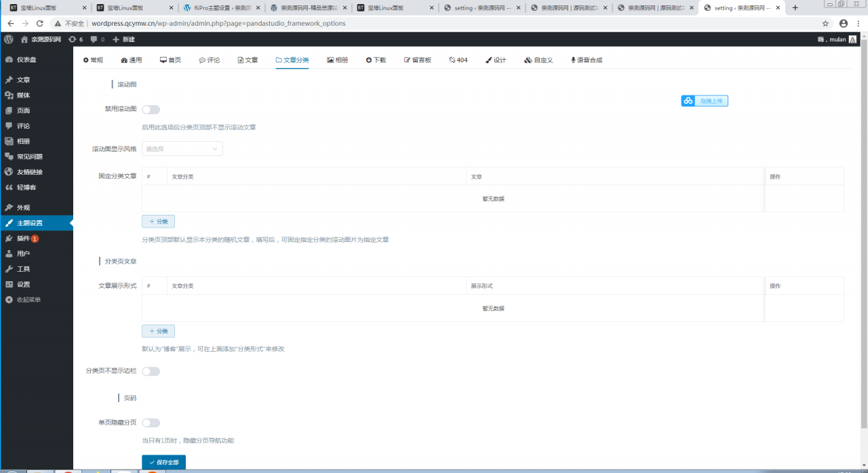Screen dimensions: 868x473
Task: Open the 新建 new content menu
Action: [123, 39]
